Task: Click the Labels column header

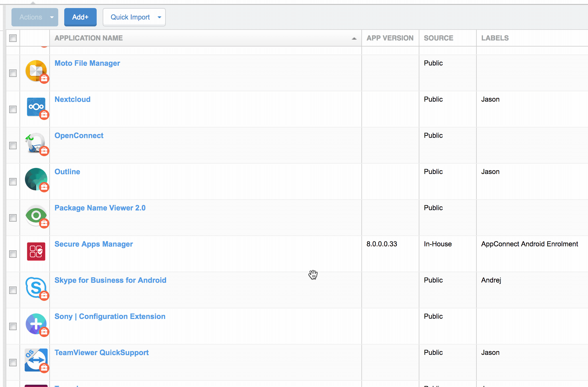Action: pyautogui.click(x=495, y=38)
